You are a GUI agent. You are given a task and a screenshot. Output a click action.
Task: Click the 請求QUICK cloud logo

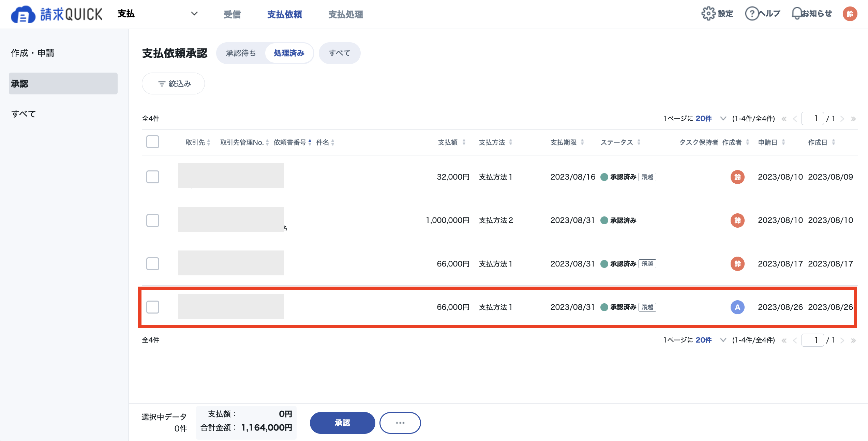[57, 14]
